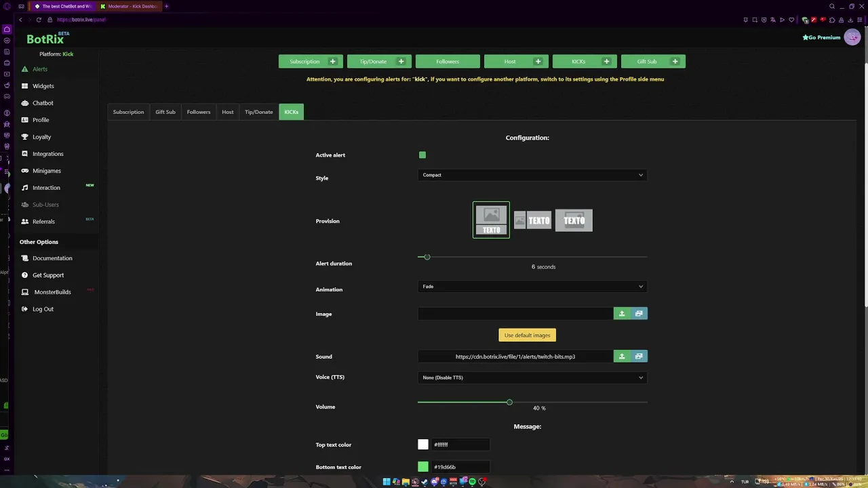Open Animation dropdown showing Fade
Image resolution: width=868 pixels, height=488 pixels.
532,287
